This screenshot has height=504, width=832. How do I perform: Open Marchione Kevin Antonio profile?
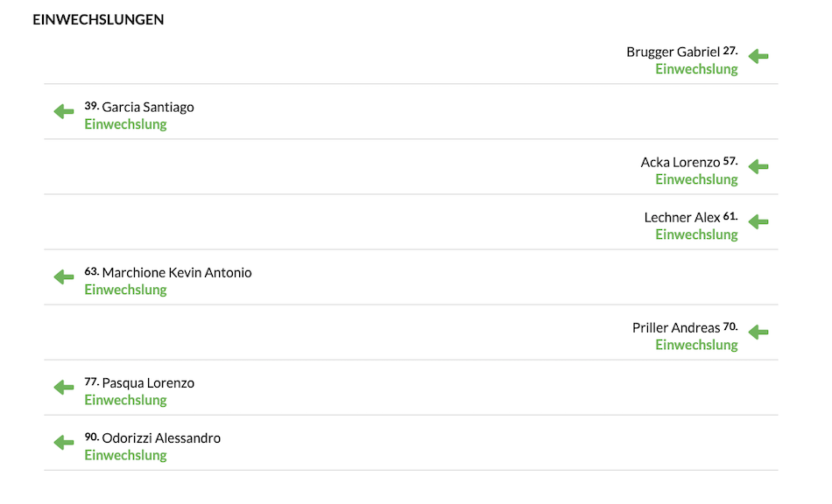tap(177, 272)
